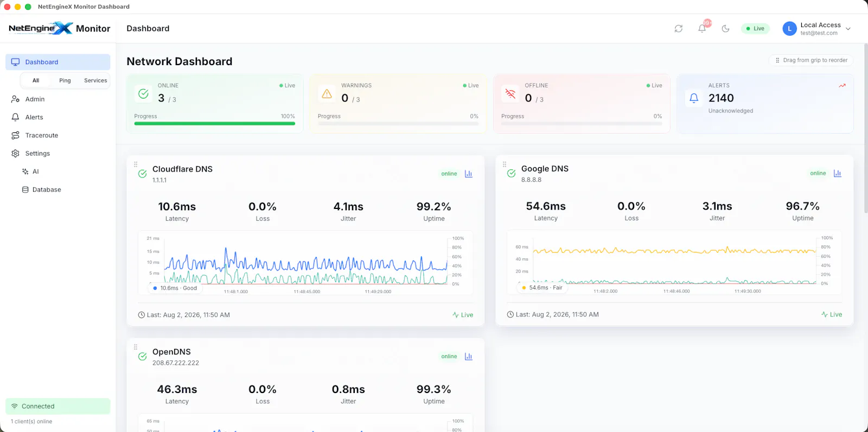The image size is (868, 432).
Task: Click Google DNS 96.7% uptime value
Action: 803,206
